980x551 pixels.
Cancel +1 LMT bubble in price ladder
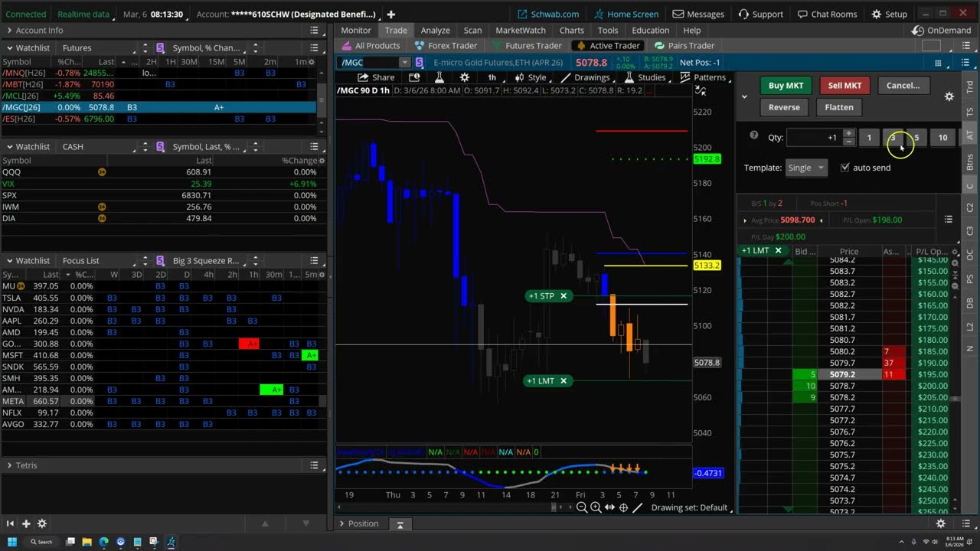(x=778, y=250)
